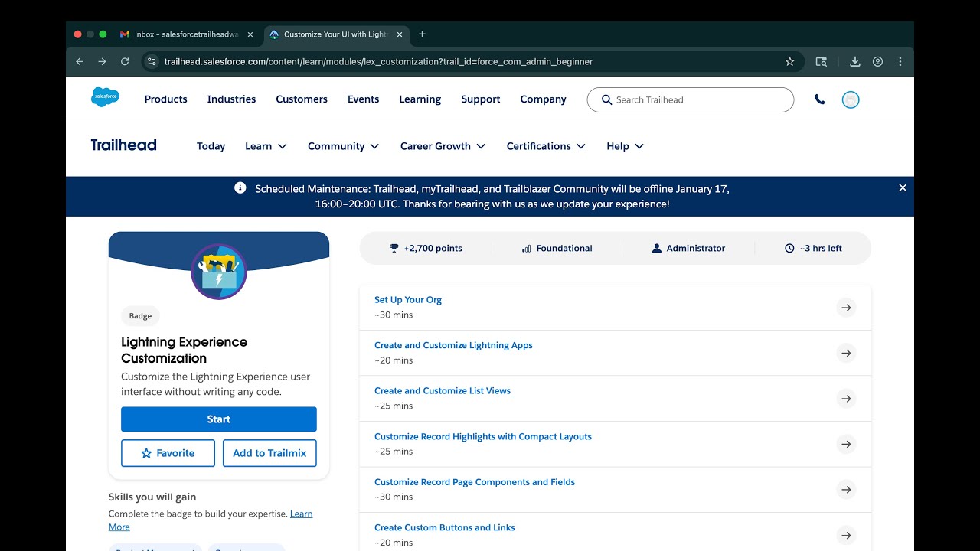Image resolution: width=980 pixels, height=551 pixels.
Task: Open Create and Customize Lightning Apps unit
Action: pos(453,345)
